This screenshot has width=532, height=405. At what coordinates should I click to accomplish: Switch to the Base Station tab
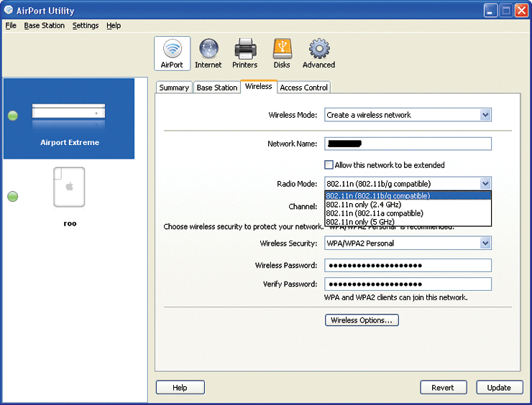tap(217, 88)
